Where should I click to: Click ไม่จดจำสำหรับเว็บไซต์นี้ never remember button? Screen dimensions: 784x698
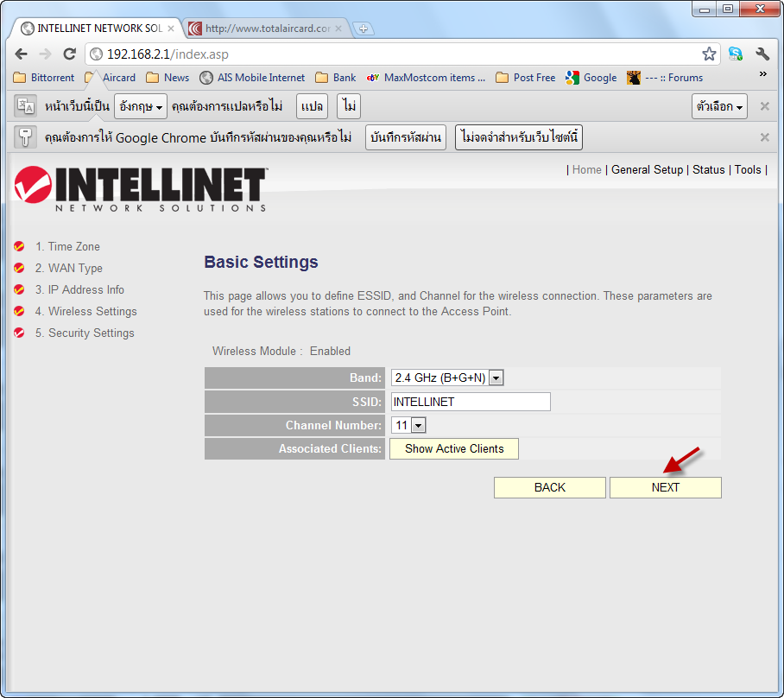click(519, 137)
